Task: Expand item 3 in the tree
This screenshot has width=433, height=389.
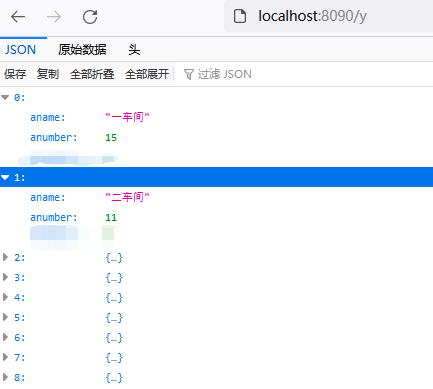Action: click(x=5, y=277)
